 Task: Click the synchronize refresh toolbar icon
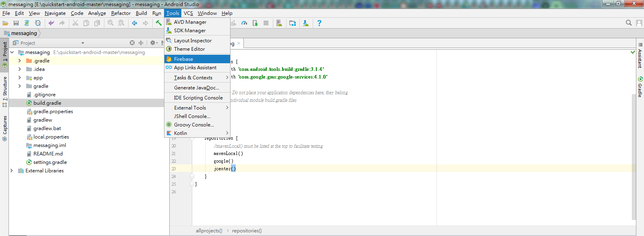pyautogui.click(x=37, y=23)
